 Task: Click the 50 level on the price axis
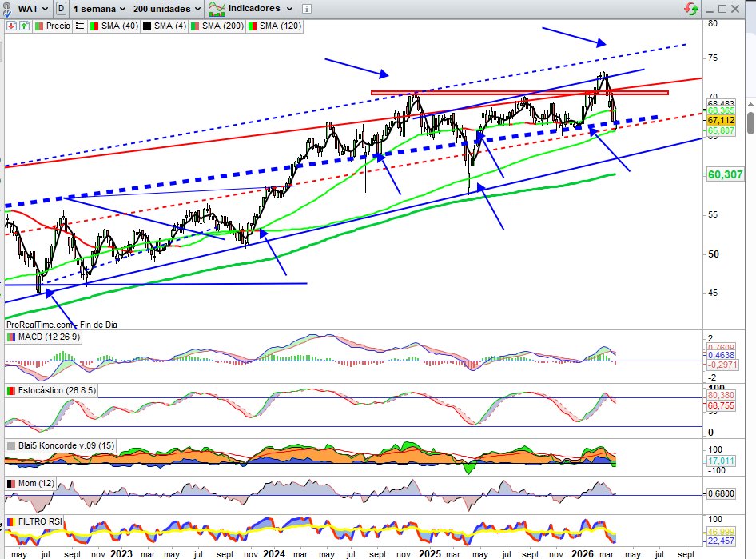pyautogui.click(x=713, y=254)
